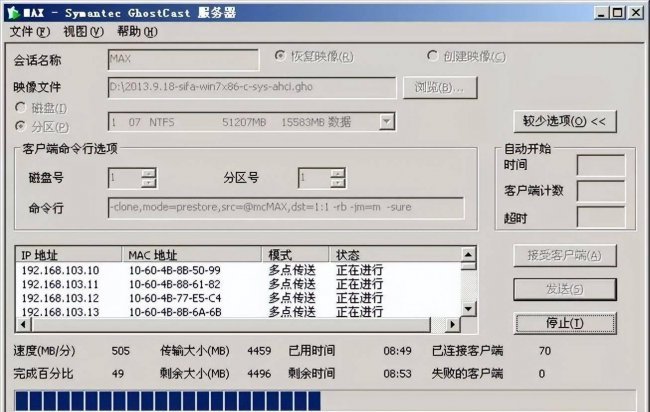
Task: Maximize the GhostCast server window
Action: pyautogui.click(x=617, y=13)
